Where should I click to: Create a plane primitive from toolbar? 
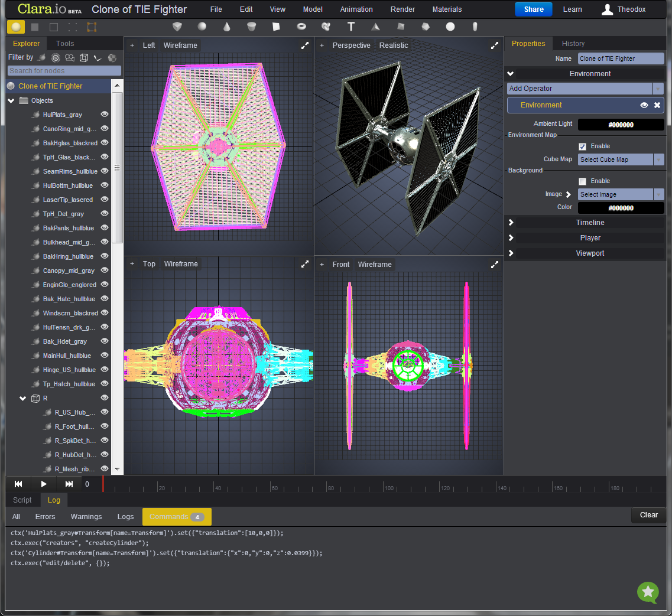[276, 27]
